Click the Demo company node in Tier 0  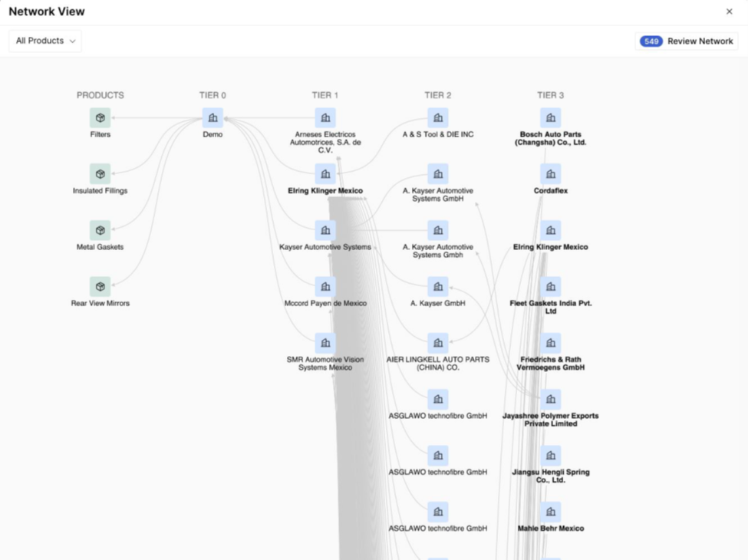point(213,118)
